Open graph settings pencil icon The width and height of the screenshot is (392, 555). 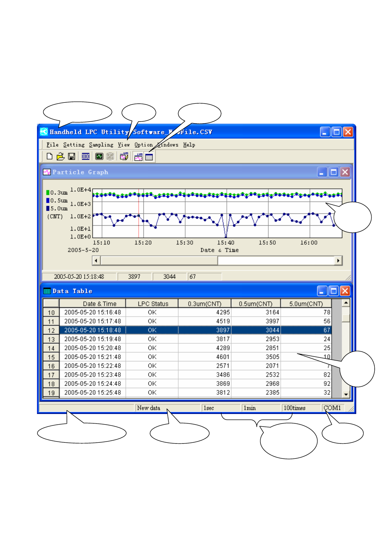coord(124,156)
